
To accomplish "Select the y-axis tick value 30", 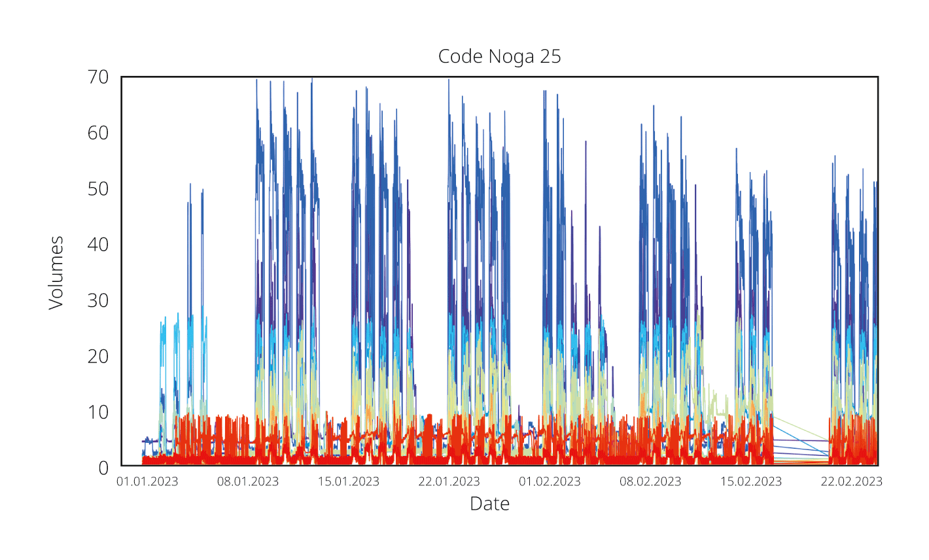I will click(x=98, y=301).
